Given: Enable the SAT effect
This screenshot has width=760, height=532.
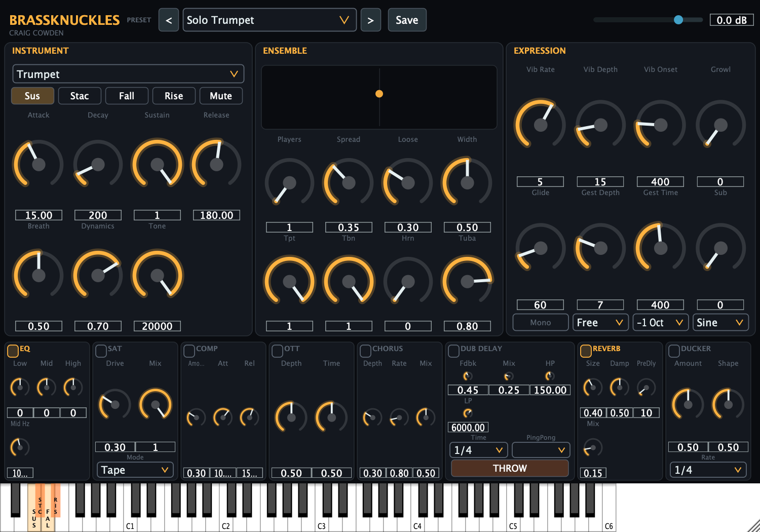Looking at the screenshot, I should pyautogui.click(x=101, y=351).
